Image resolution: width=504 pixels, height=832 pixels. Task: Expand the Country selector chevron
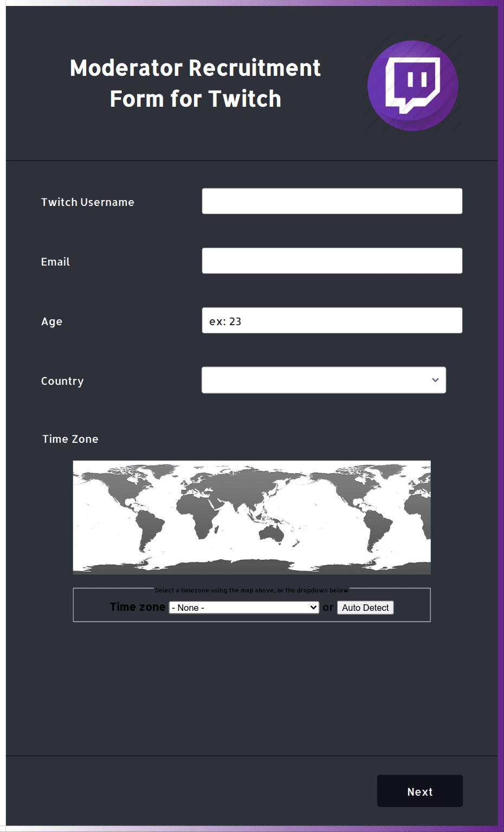pyautogui.click(x=435, y=380)
